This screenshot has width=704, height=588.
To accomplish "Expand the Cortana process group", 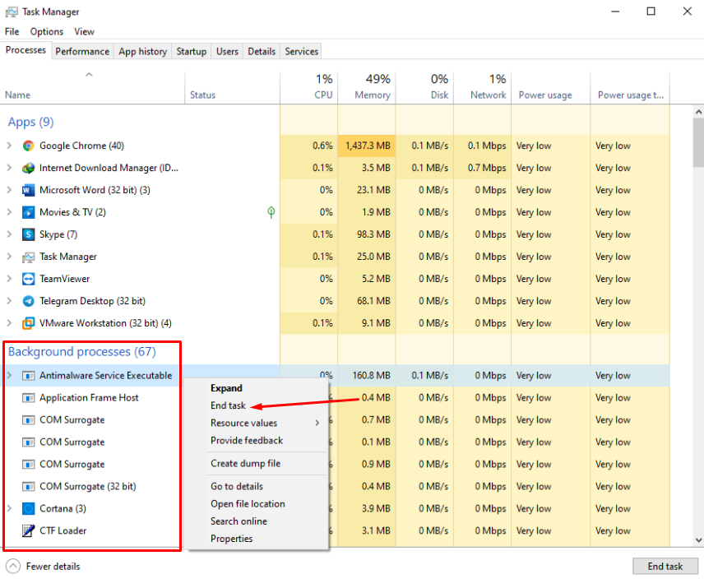I will pos(9,508).
